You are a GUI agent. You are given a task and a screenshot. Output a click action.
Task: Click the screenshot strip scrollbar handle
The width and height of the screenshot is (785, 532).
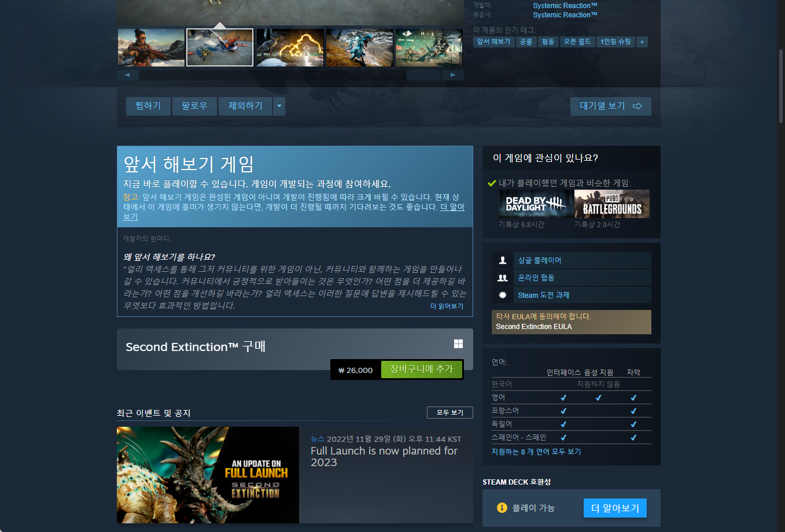[x=423, y=75]
